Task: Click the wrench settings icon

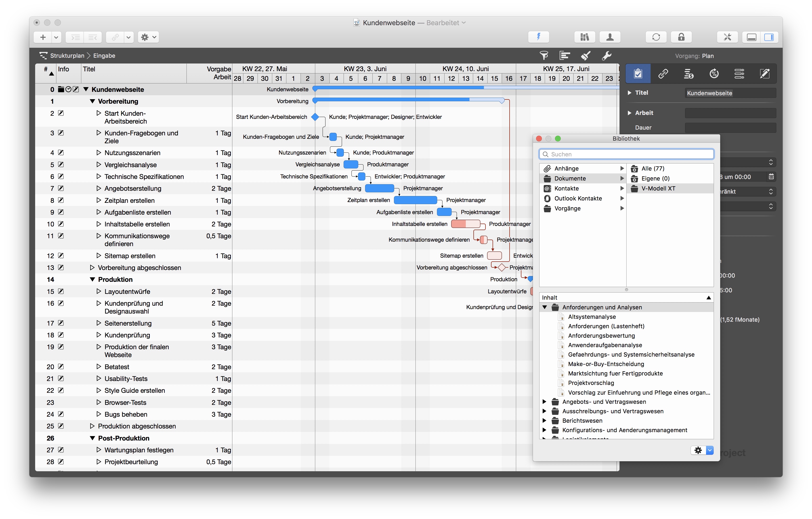Action: click(607, 55)
